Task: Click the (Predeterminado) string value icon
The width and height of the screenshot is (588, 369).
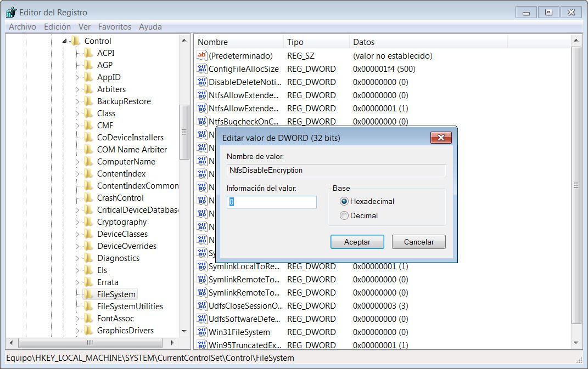Action: tap(201, 56)
